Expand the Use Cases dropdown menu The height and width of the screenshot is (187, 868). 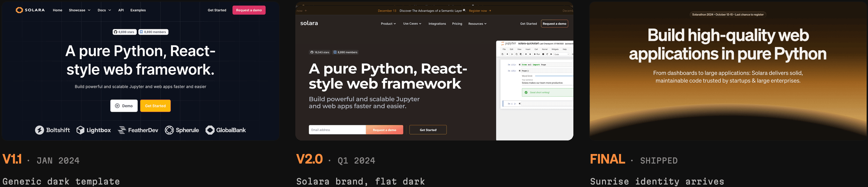coord(412,23)
